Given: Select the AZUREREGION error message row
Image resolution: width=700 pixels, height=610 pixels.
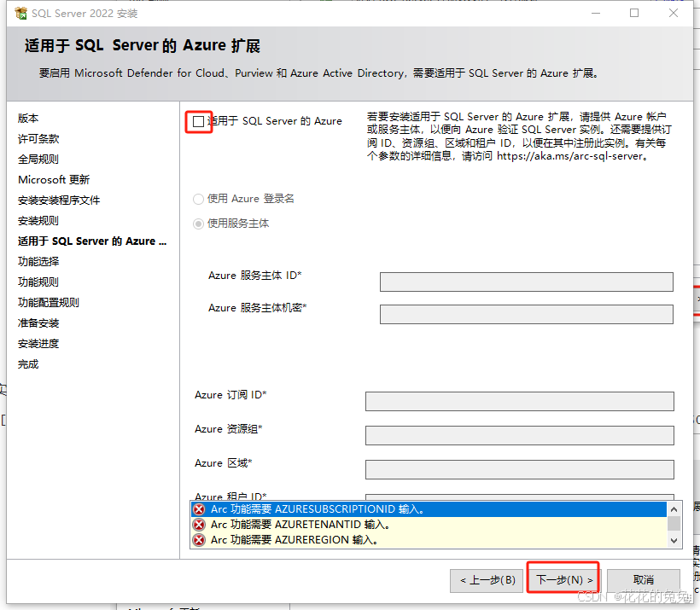Looking at the screenshot, I should [429, 540].
